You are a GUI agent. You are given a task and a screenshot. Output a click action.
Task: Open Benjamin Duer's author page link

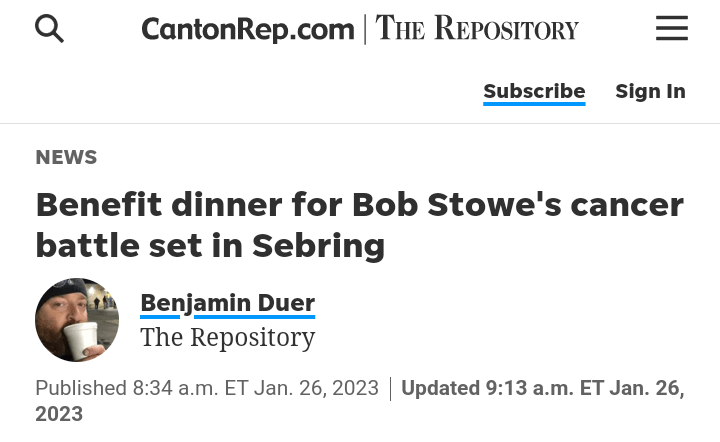click(x=227, y=302)
